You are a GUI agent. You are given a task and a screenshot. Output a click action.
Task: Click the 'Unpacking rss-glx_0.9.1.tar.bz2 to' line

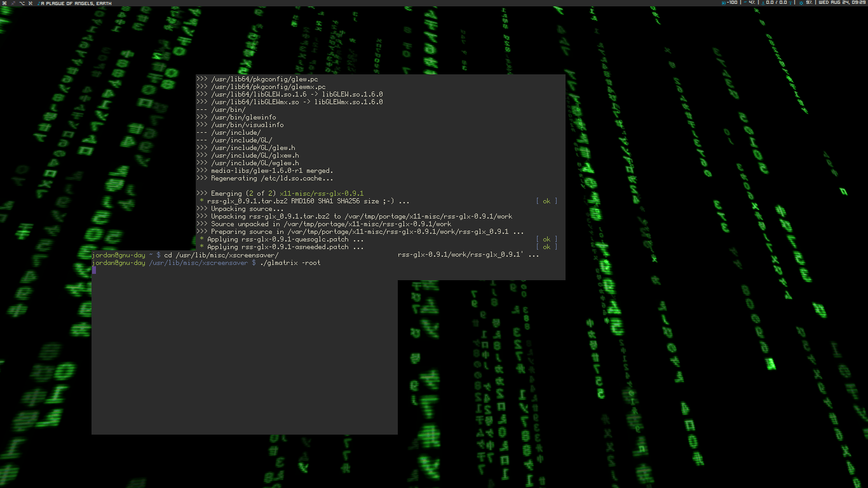[355, 217]
